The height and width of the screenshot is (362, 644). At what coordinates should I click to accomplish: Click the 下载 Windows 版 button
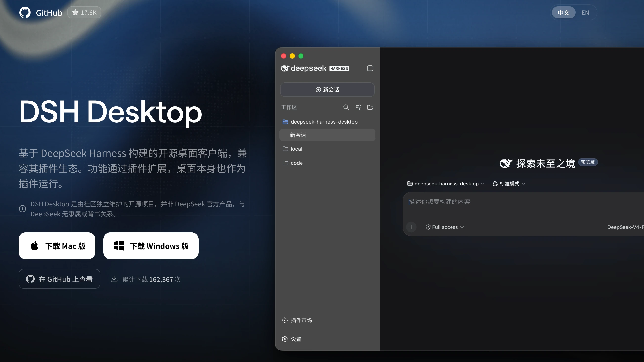pyautogui.click(x=151, y=246)
